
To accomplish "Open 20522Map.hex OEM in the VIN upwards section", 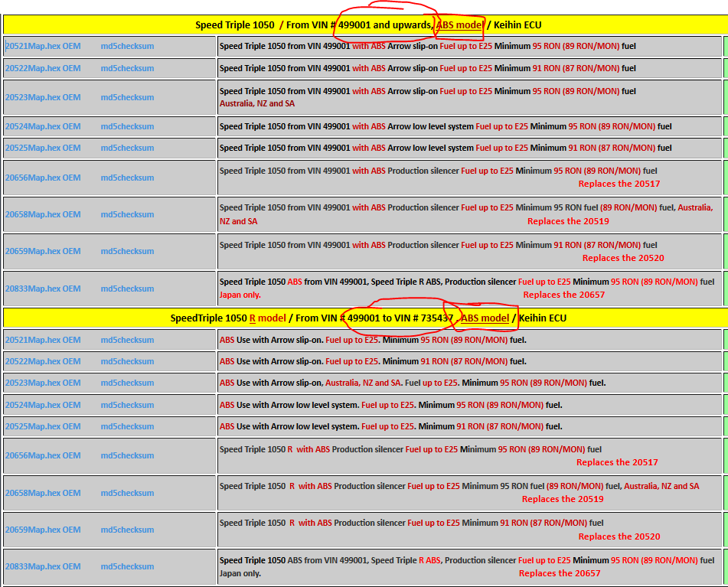I will point(43,68).
